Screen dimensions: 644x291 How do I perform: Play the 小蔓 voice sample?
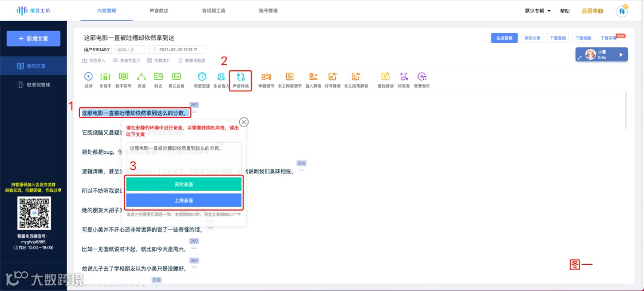[x=621, y=55]
